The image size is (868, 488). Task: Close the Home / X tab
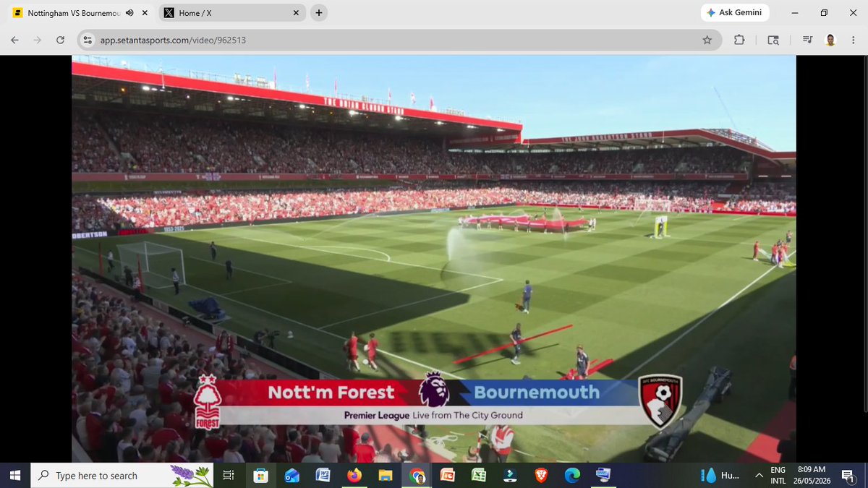[x=296, y=13]
